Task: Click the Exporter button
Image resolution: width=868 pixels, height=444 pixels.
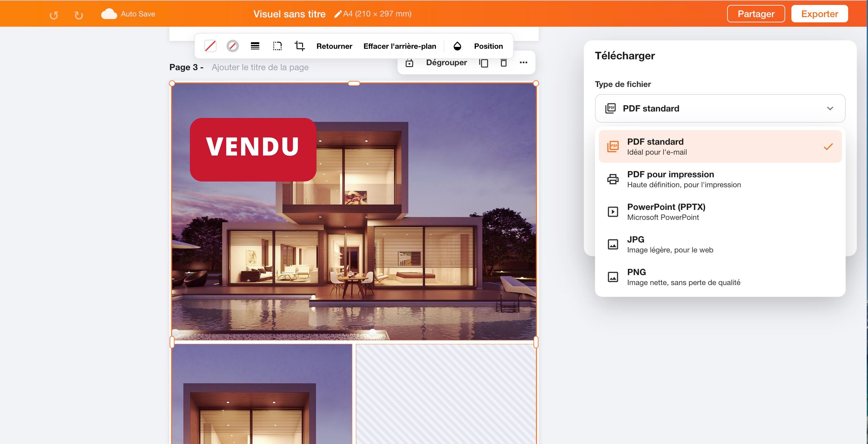Action: click(x=820, y=14)
